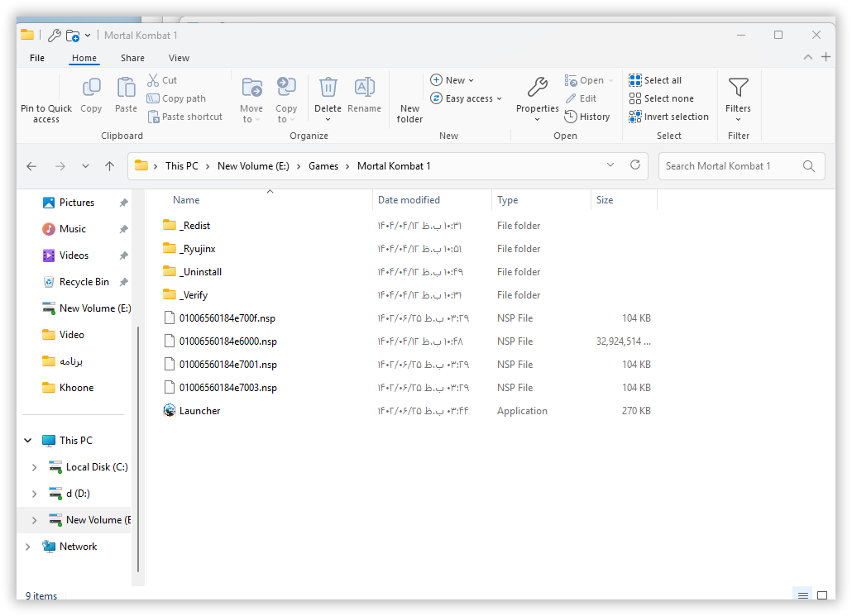Collapse the ribbon with the caret
This screenshot has height=616, width=852.
pyautogui.click(x=808, y=57)
